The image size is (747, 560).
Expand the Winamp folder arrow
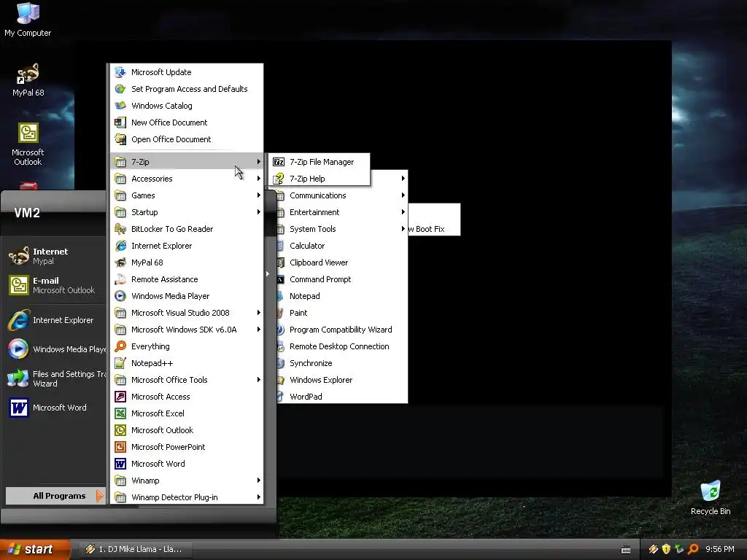click(259, 481)
